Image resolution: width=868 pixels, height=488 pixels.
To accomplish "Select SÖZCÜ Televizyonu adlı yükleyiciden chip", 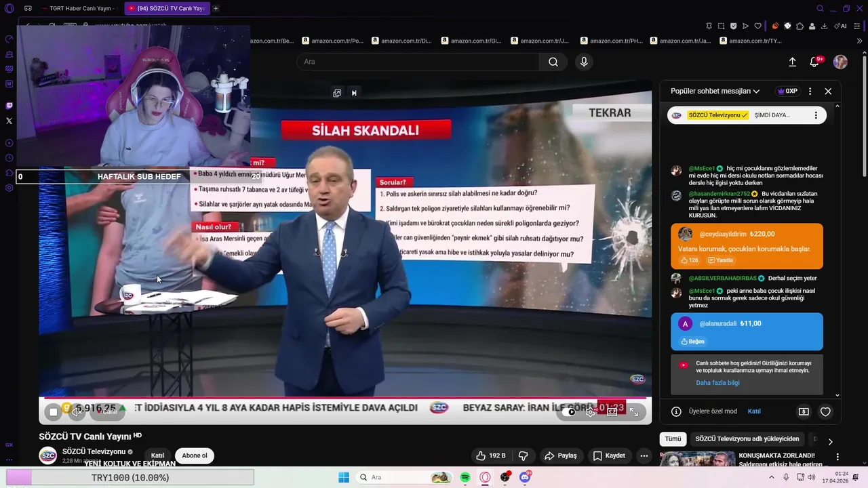I will click(x=747, y=439).
